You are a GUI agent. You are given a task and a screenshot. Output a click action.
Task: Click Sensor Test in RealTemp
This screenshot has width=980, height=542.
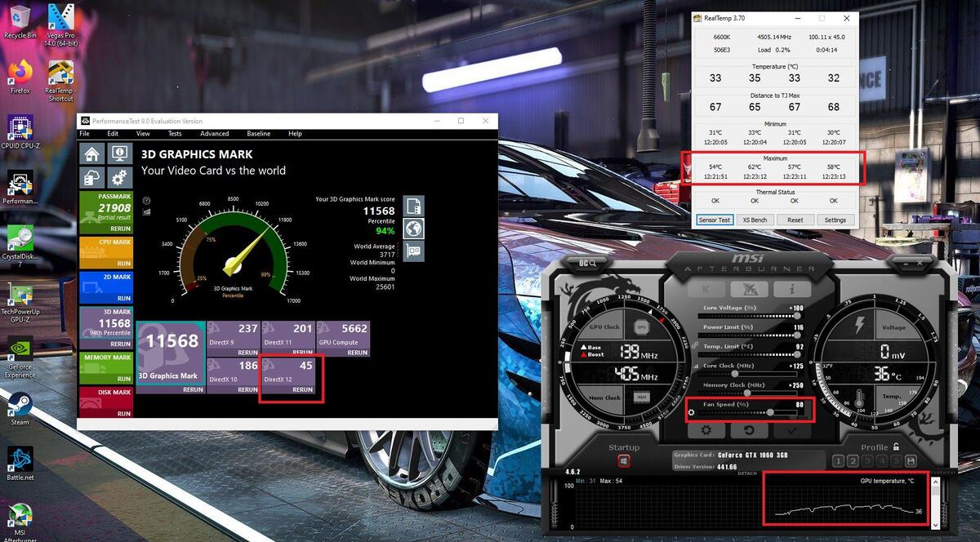click(714, 220)
